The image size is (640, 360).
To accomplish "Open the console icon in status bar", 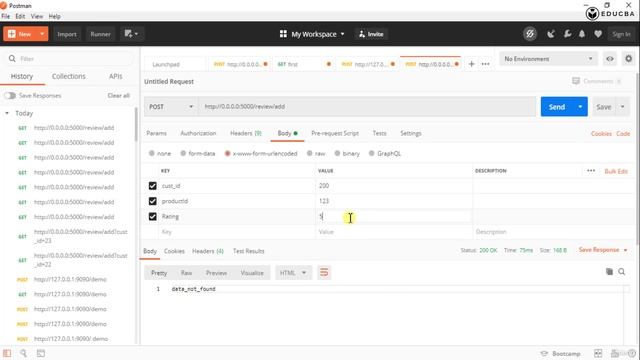I will tap(41, 353).
